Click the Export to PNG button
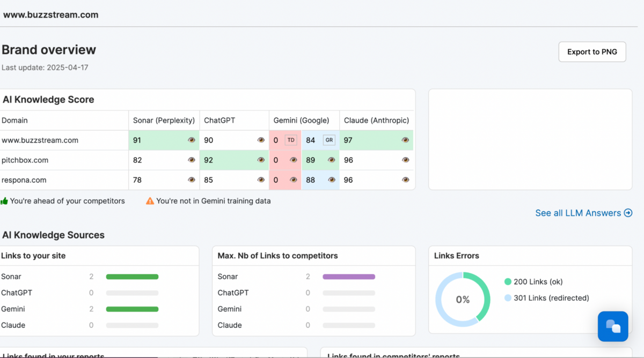Viewport: 644px width, 358px height. (x=592, y=52)
